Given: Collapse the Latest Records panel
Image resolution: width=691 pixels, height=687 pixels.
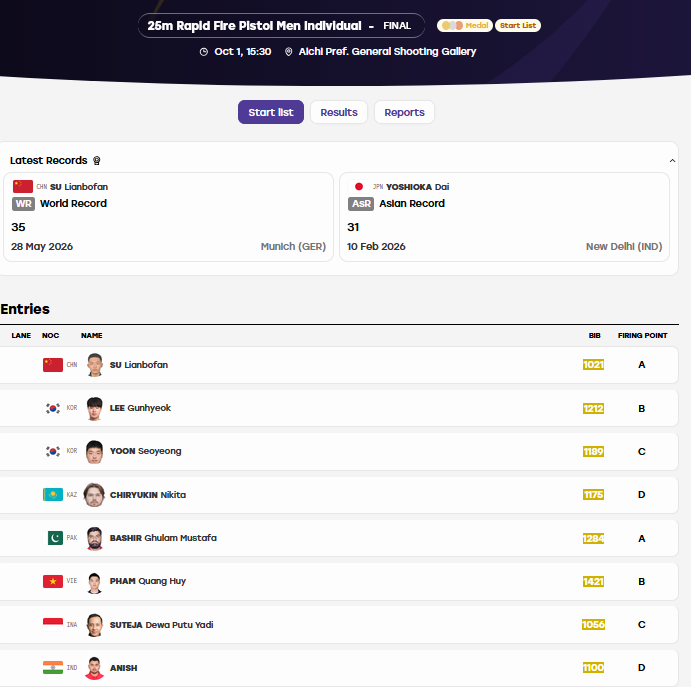Looking at the screenshot, I should click(672, 161).
